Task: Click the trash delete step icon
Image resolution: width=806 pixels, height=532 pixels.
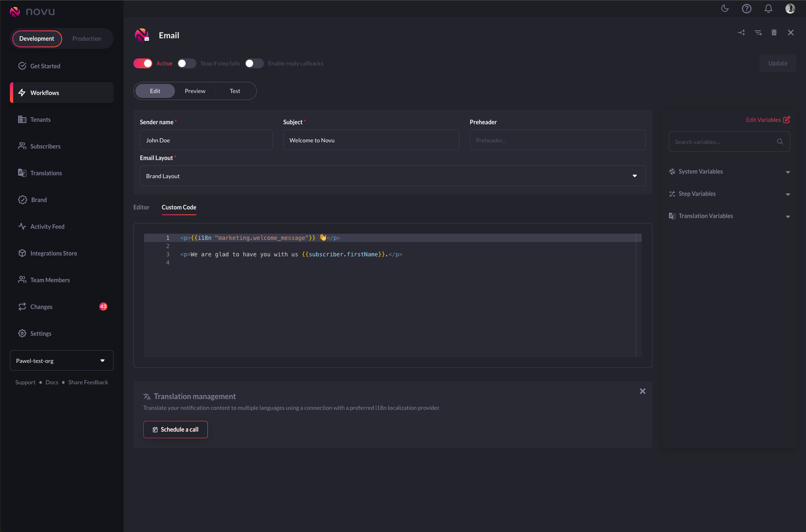Action: pos(774,33)
